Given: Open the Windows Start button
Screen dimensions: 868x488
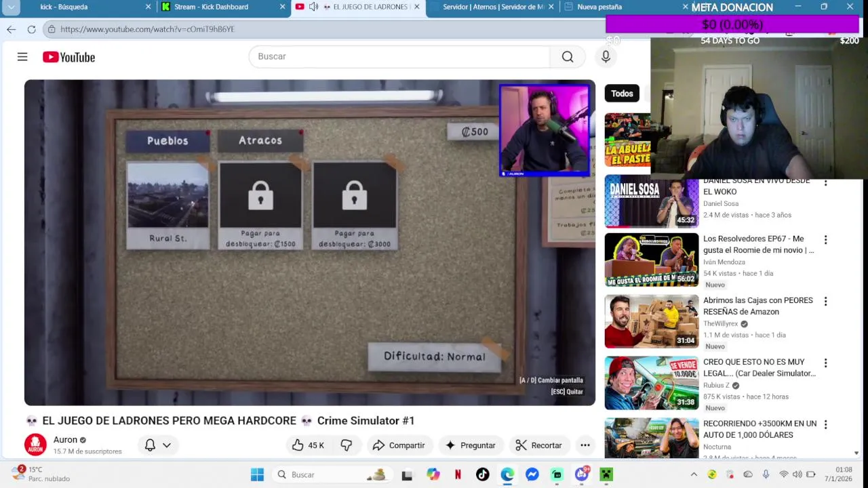Looking at the screenshot, I should [x=257, y=474].
